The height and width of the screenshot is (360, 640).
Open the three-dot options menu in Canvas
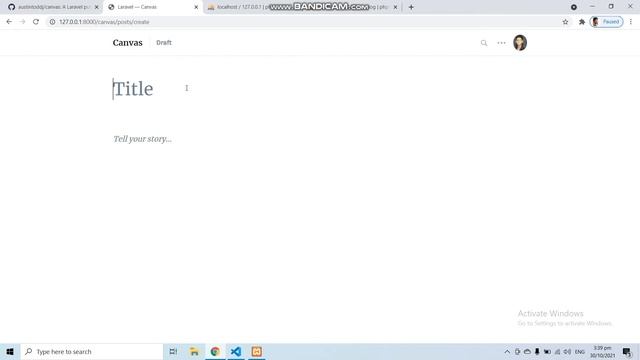(x=501, y=43)
